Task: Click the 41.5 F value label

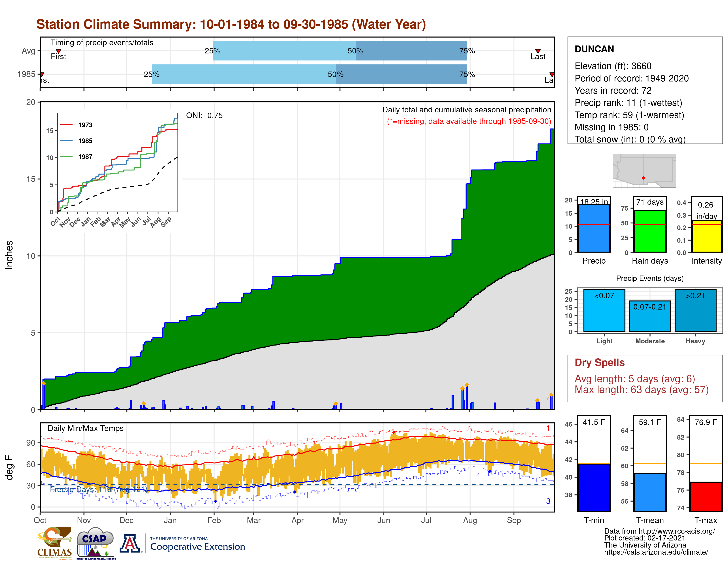Action: tap(594, 422)
